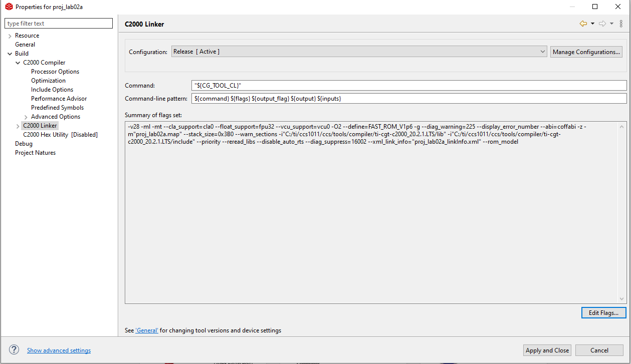Select Predefined Symbols in the tree

click(57, 108)
